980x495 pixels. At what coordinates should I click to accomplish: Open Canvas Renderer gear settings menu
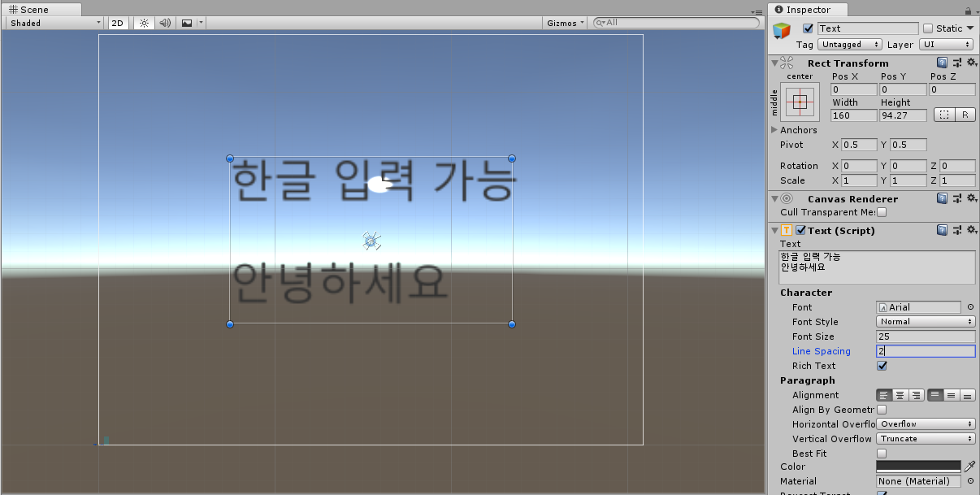pyautogui.click(x=970, y=198)
